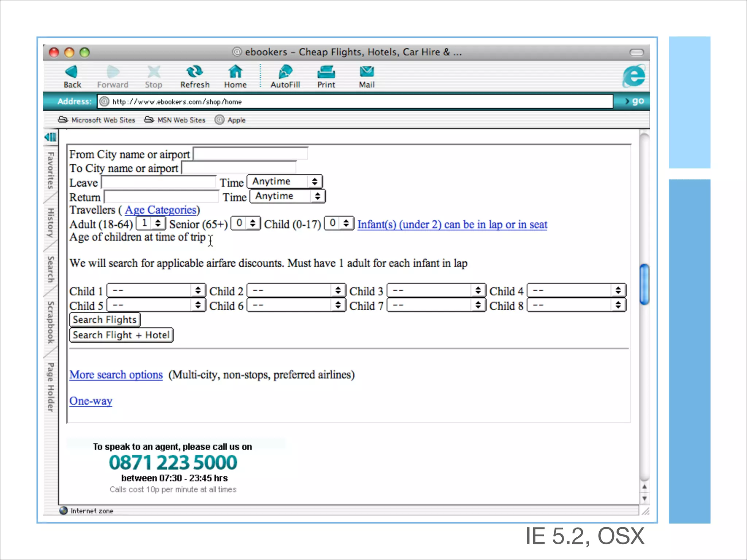This screenshot has width=747, height=560.
Task: Follow the More search options link
Action: (116, 375)
